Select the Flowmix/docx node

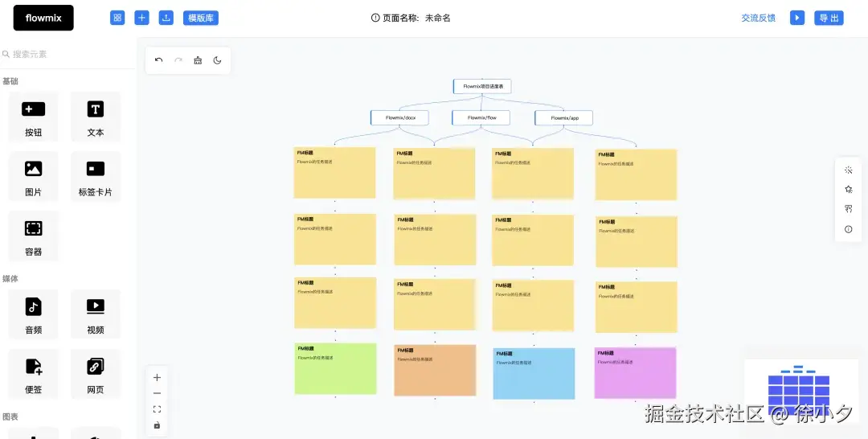click(399, 117)
